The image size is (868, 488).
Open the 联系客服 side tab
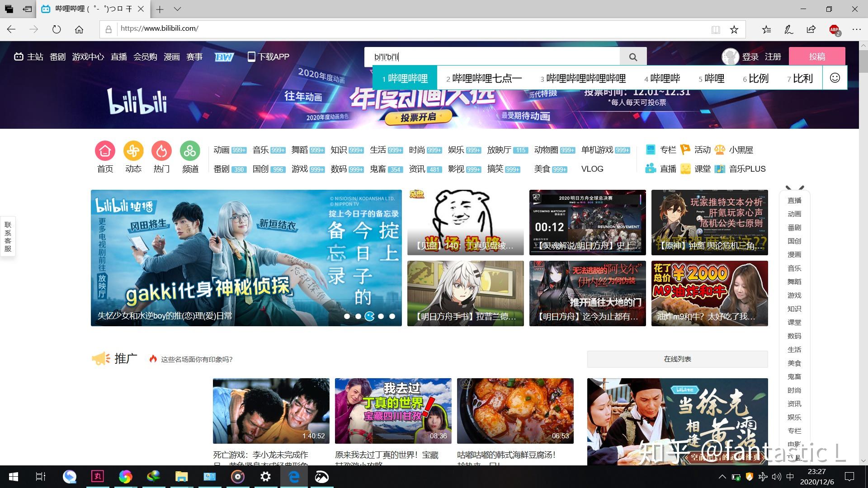pos(8,236)
